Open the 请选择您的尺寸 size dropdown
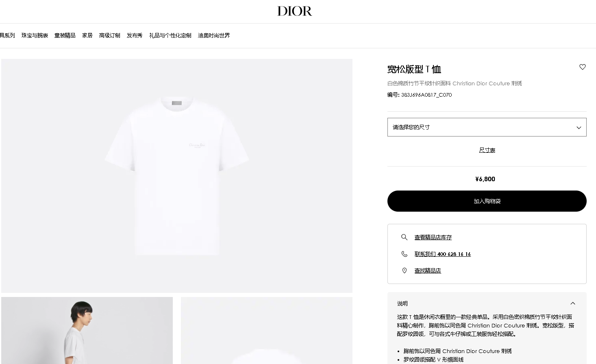 [487, 127]
